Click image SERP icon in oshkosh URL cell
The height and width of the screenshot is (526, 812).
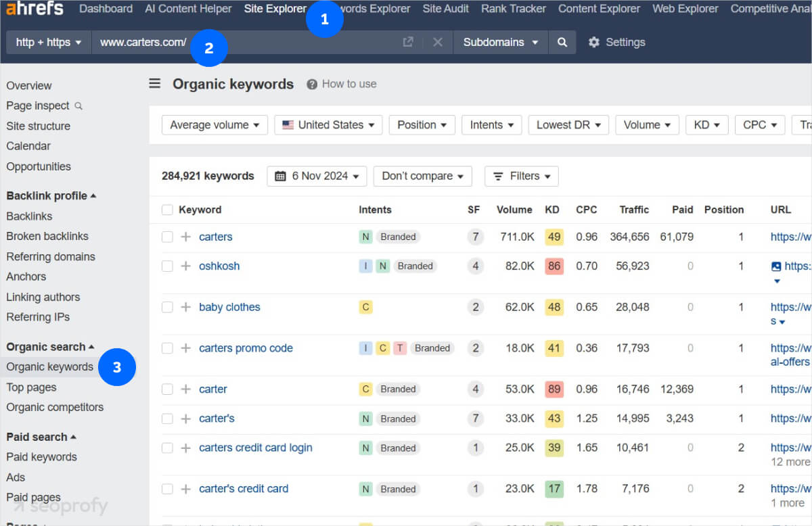tap(776, 266)
